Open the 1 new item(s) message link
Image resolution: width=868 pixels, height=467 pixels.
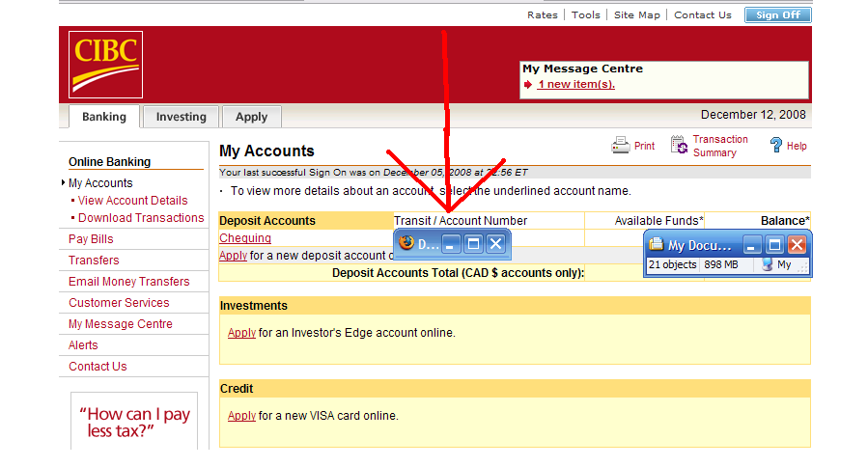[x=576, y=84]
